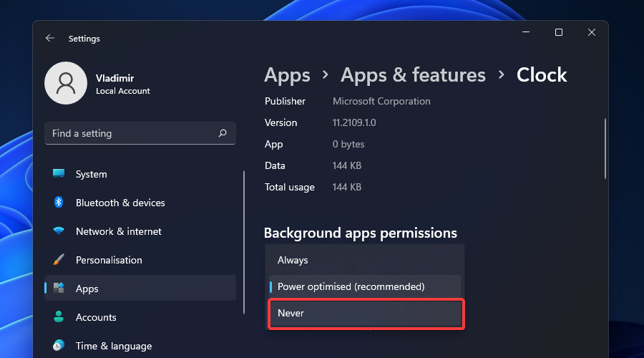Click the Time & language globe icon

(59, 345)
